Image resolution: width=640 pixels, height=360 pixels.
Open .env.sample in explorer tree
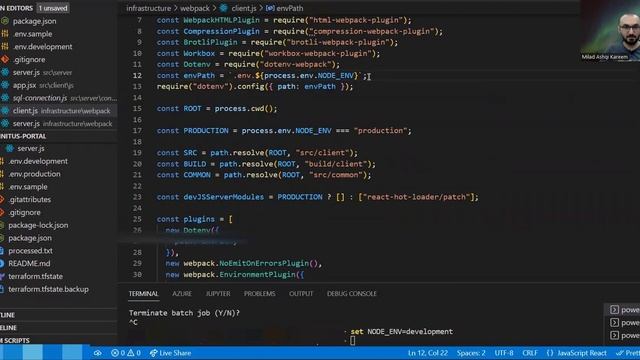tap(28, 187)
